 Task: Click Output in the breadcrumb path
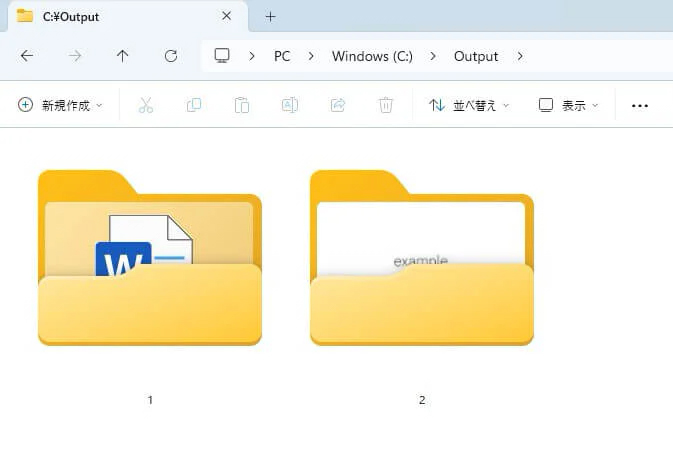pyautogui.click(x=476, y=56)
